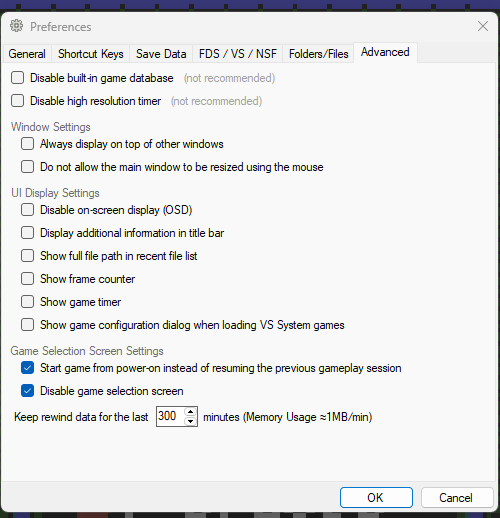
Task: Enable Always display on top of other windows
Action: 27,144
